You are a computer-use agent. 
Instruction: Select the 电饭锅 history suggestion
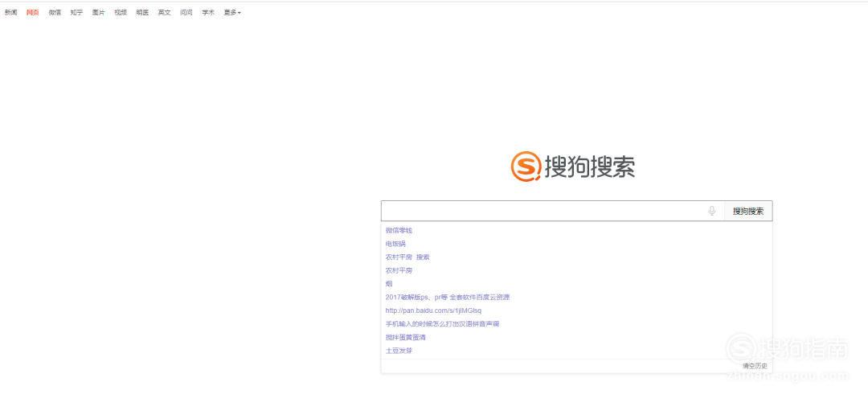pyautogui.click(x=395, y=244)
